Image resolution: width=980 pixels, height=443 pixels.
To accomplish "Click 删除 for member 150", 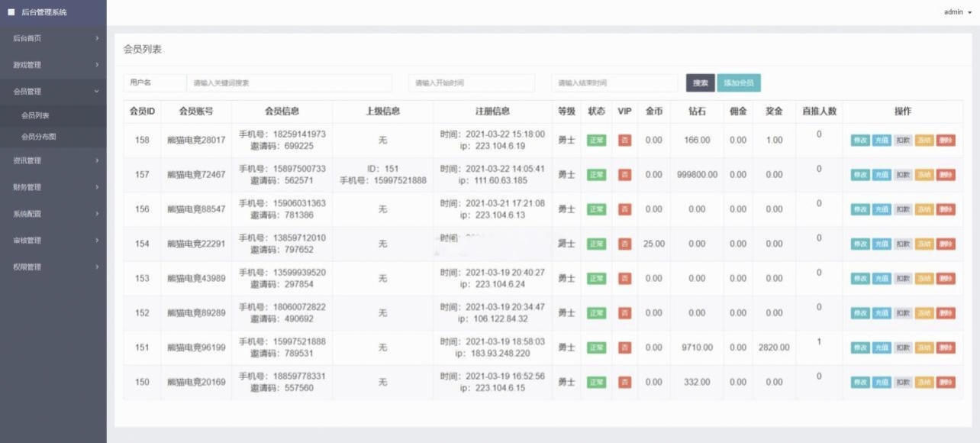I will tap(946, 382).
